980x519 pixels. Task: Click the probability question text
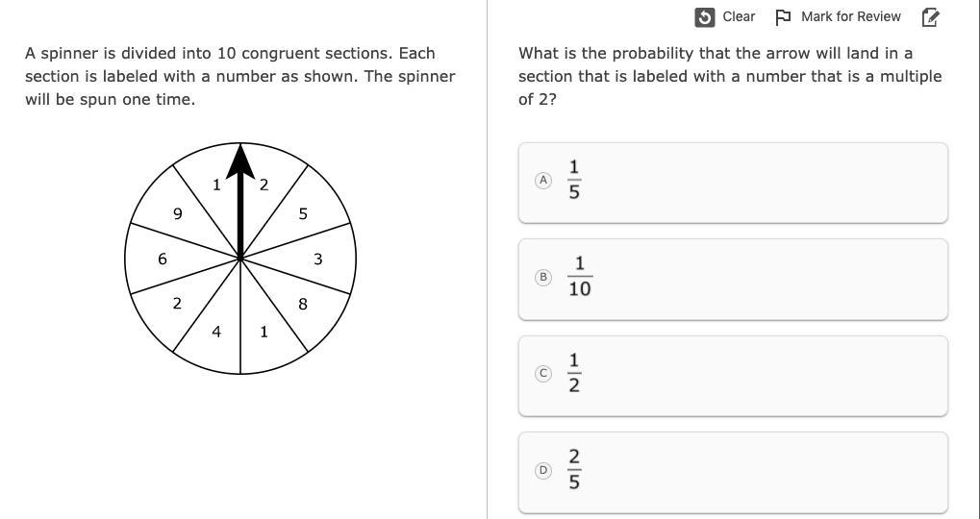730,76
